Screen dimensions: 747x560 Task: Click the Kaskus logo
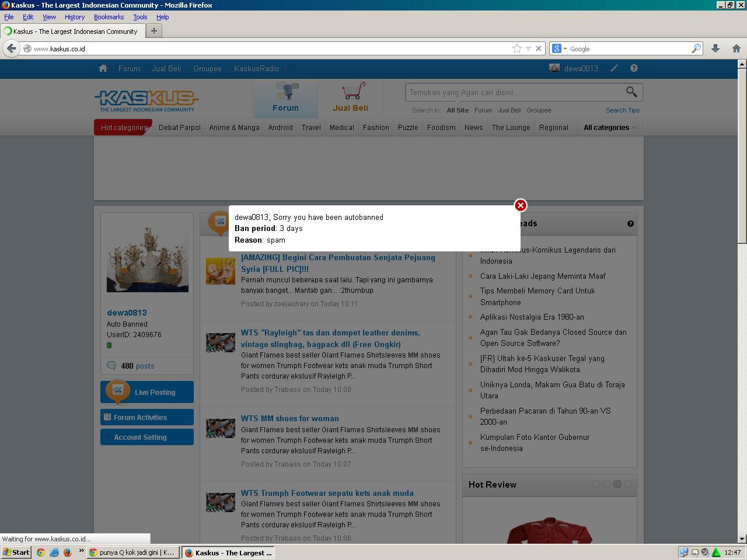click(146, 100)
